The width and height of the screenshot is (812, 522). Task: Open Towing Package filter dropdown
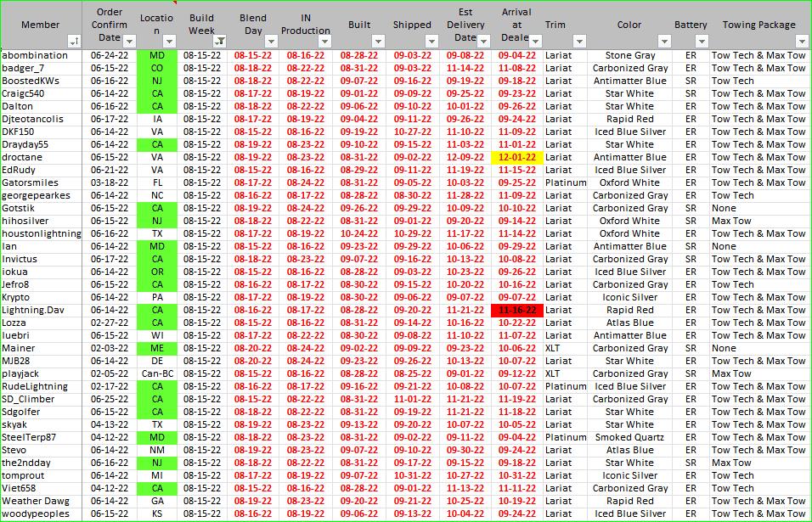pyautogui.click(x=801, y=41)
